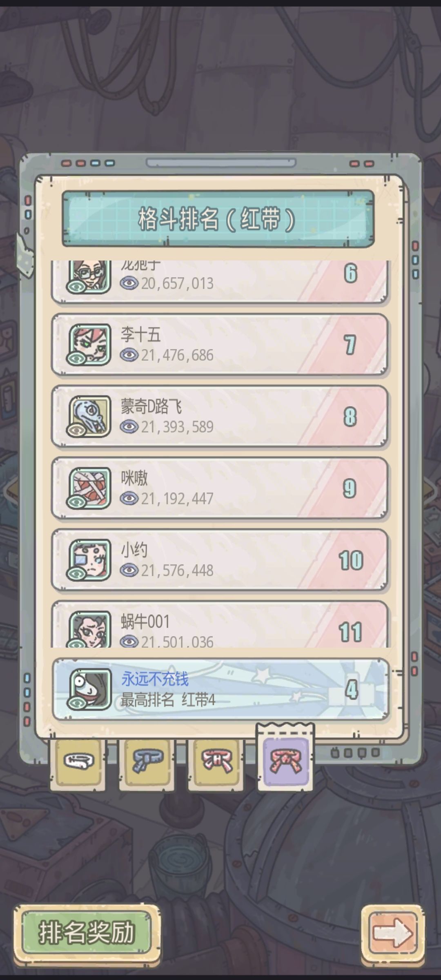Screen dimensions: 441x980
Task: Tap the orange arrow back button
Action: (x=392, y=933)
